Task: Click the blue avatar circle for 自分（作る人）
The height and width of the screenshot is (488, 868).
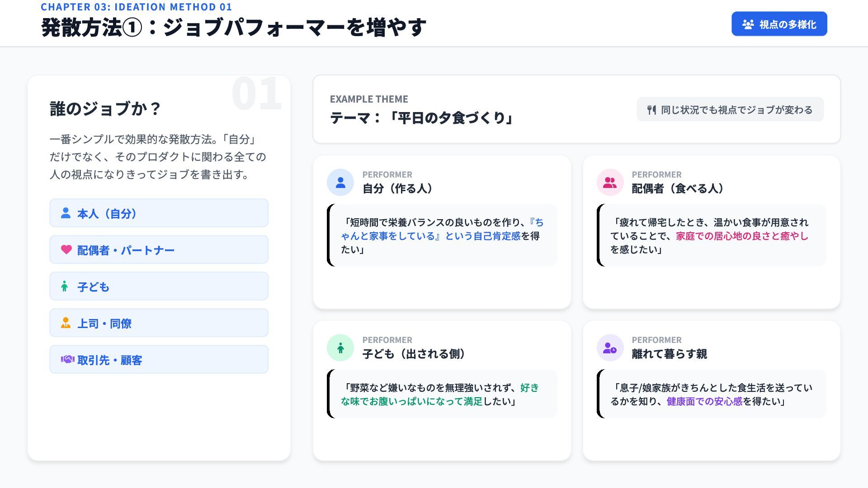Action: click(340, 183)
